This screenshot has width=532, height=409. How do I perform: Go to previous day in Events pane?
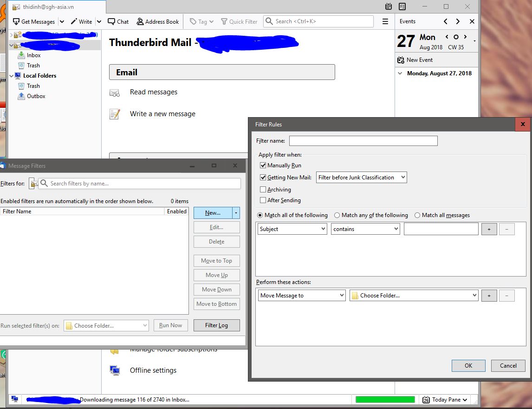point(446,21)
